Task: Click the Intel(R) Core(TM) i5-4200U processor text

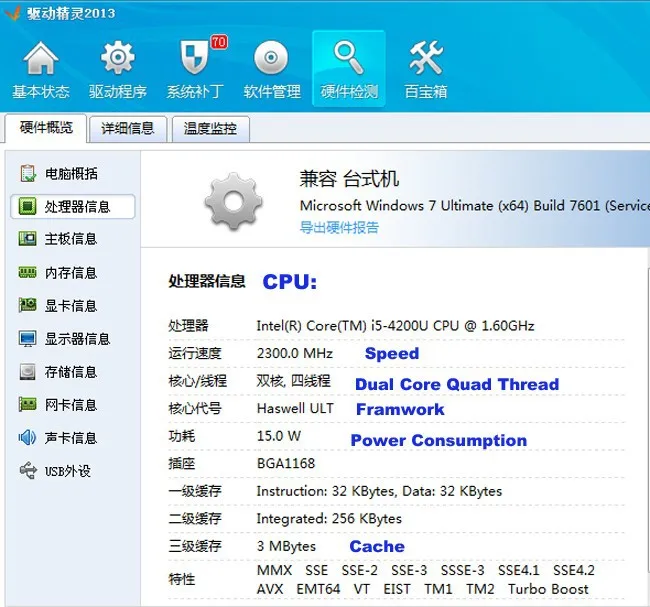Action: (395, 326)
